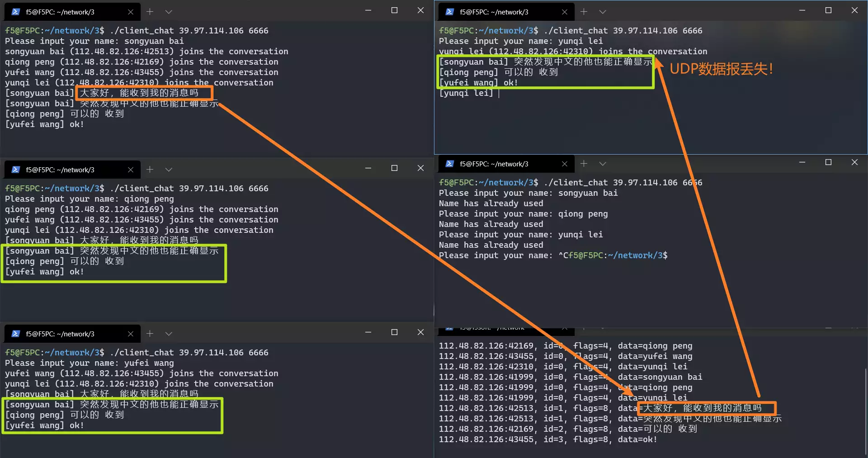This screenshot has height=458, width=868.
Task: Click the plus button in yufei wang's terminal
Action: (x=150, y=334)
